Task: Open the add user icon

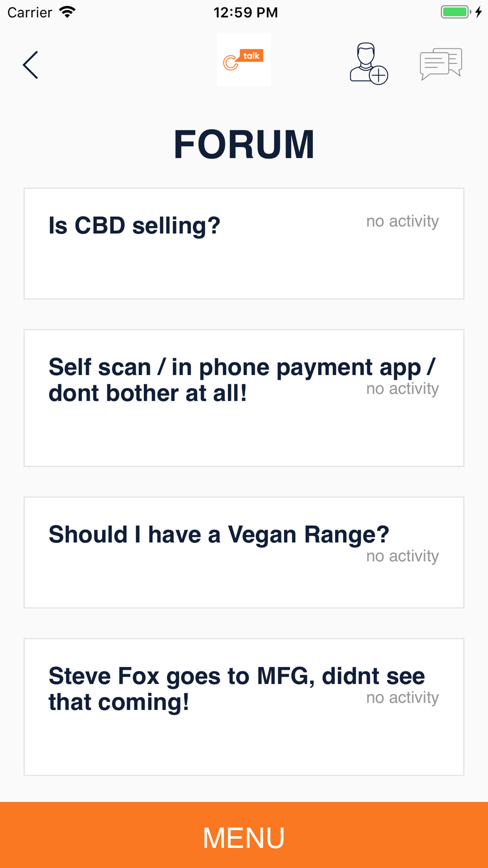Action: 368,63
